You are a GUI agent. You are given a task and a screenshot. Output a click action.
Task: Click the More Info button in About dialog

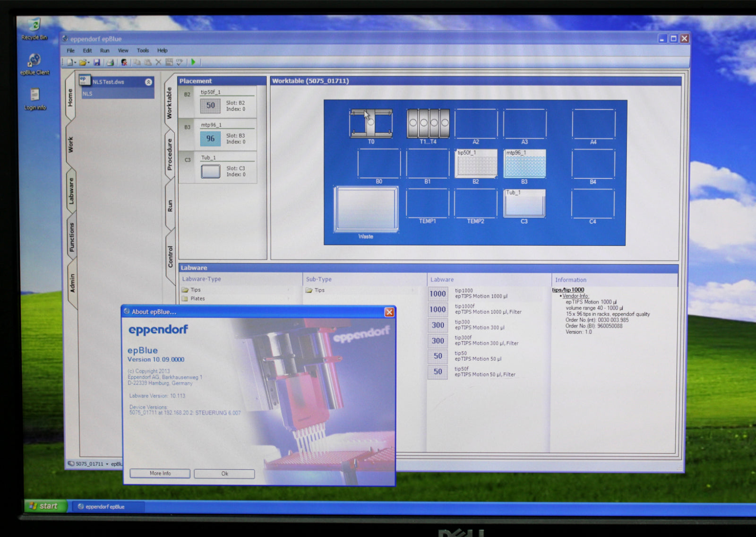point(160,473)
